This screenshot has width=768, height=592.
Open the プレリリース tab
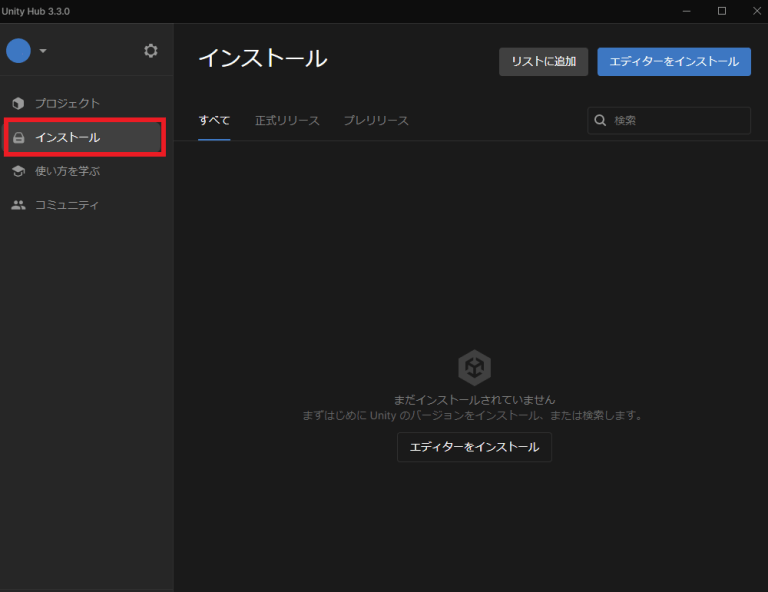(x=376, y=120)
